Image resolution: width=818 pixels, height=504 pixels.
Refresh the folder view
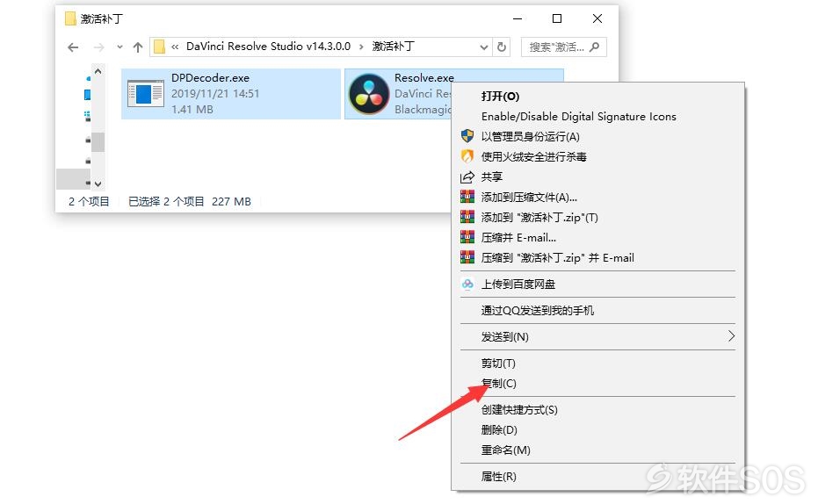tap(502, 47)
